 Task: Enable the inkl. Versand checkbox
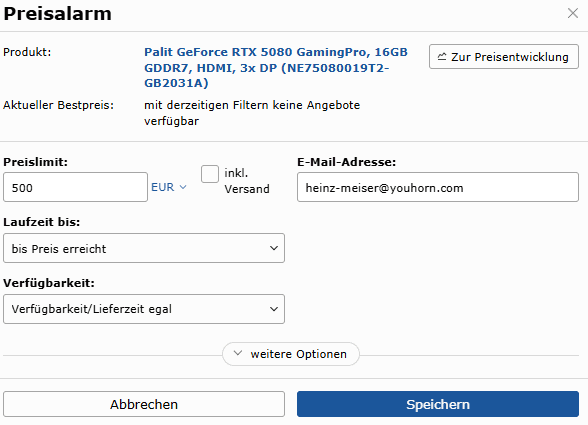[x=210, y=174]
